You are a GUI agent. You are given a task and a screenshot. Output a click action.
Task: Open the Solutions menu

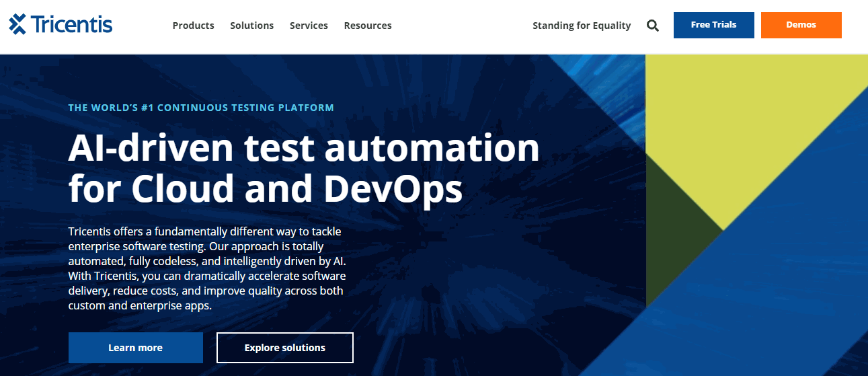(252, 26)
